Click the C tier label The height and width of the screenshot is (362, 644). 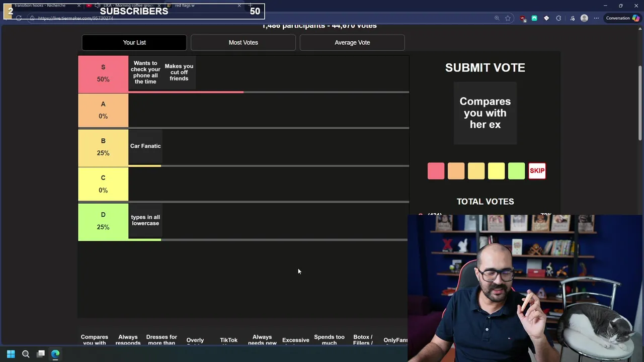[103, 184]
